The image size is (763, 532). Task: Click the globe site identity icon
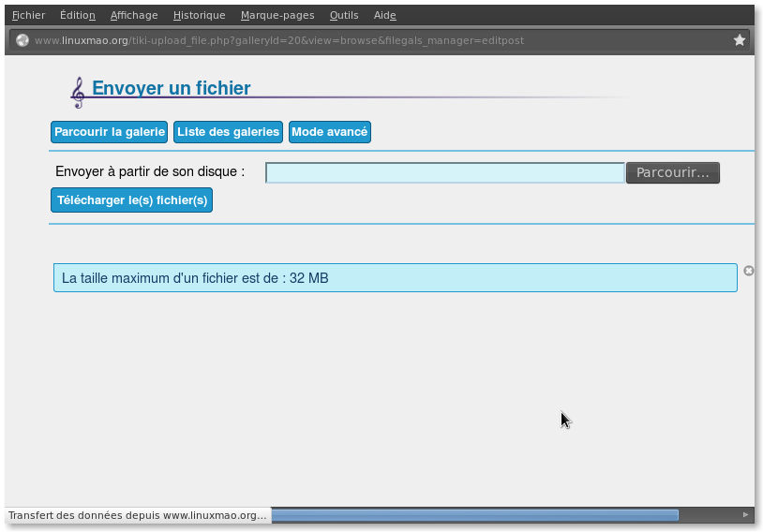tap(22, 40)
